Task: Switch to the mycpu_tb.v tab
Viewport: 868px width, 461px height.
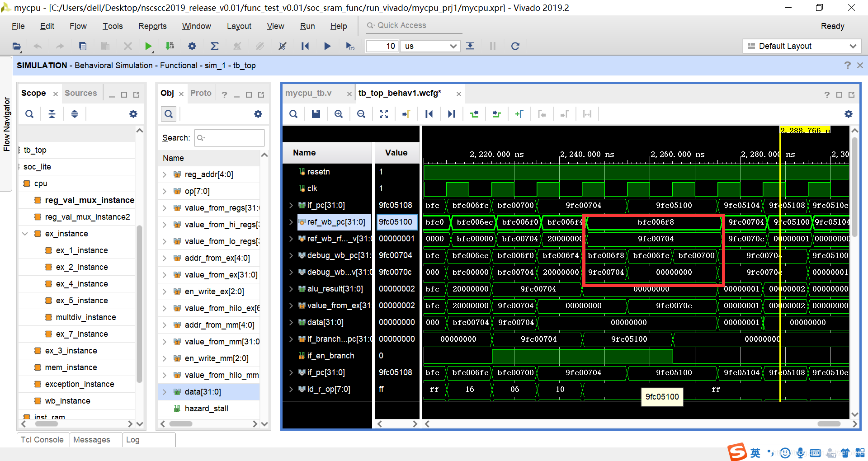Action: pos(308,93)
